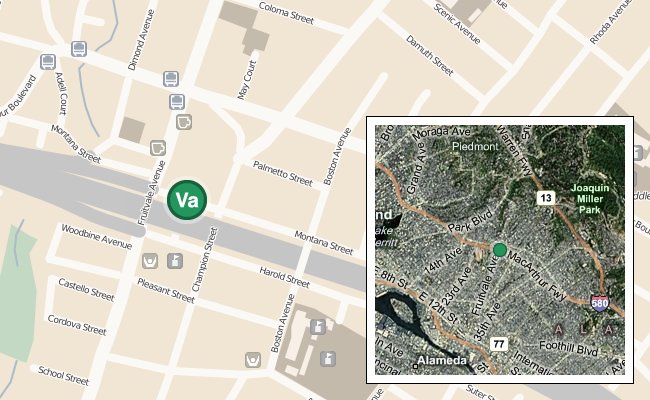Select the bus stop icon beside Adell Court
Viewport: 650px width, 400px height.
point(48,62)
